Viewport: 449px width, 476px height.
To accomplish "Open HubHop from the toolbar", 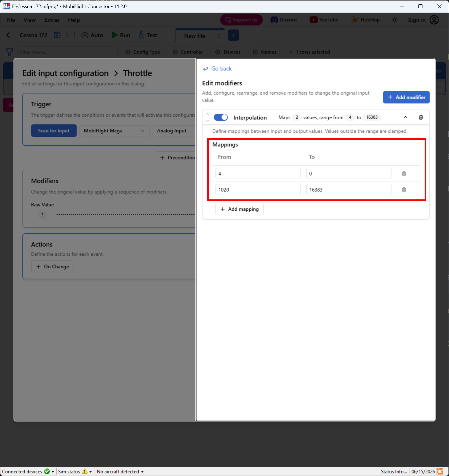I will [365, 20].
